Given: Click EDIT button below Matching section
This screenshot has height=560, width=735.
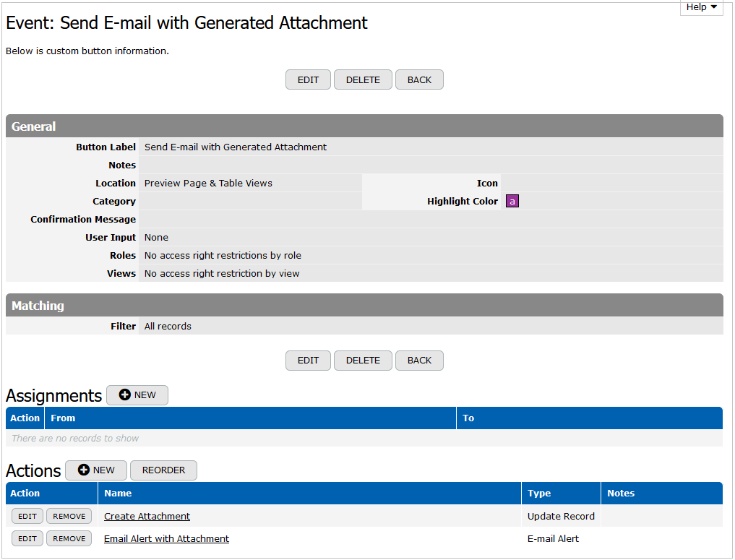Looking at the screenshot, I should click(308, 361).
